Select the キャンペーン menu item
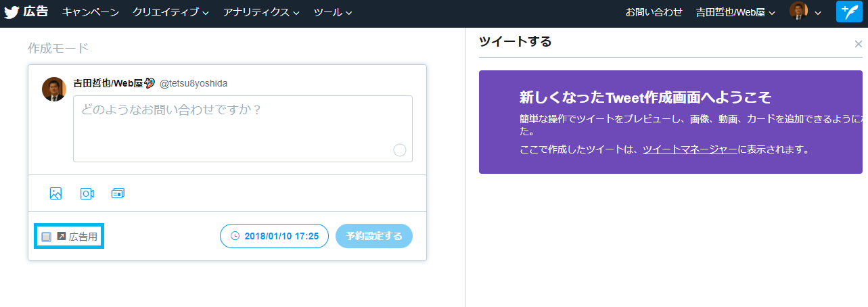Screen dimensions: 868x307 point(91,12)
